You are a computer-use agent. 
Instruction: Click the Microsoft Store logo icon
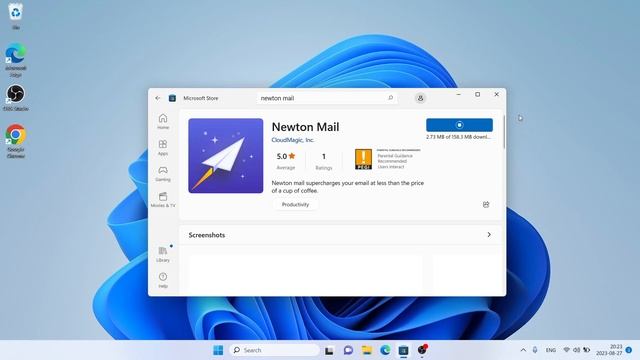172,98
